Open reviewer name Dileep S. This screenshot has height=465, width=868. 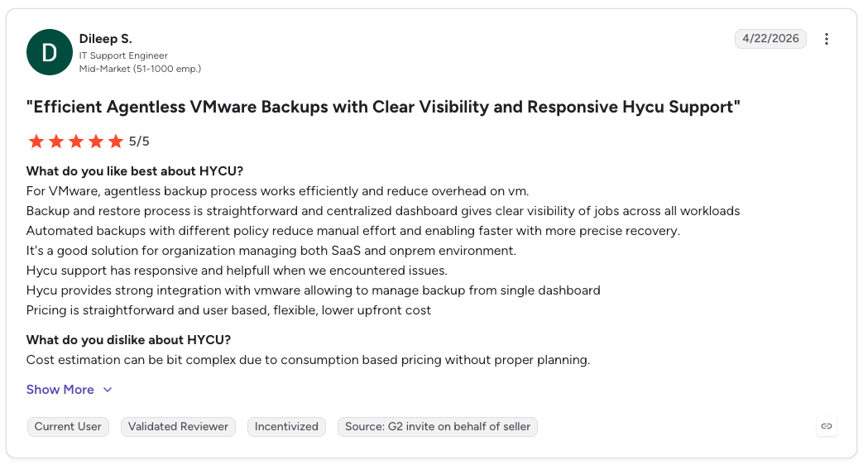click(106, 39)
